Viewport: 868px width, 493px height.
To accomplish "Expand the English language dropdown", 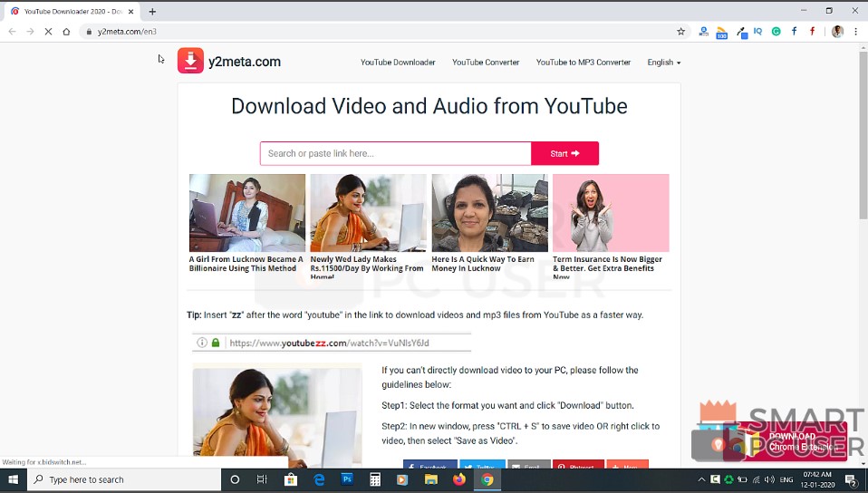I will 663,63.
